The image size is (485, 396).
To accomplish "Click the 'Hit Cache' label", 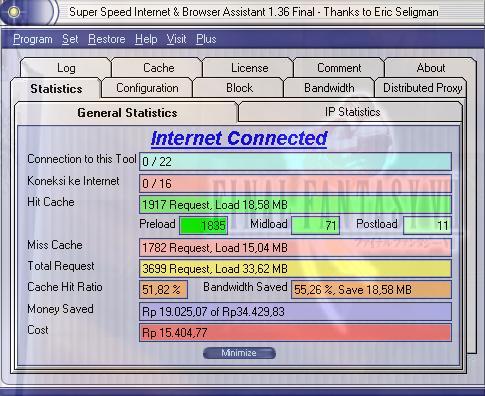I will 51,202.
